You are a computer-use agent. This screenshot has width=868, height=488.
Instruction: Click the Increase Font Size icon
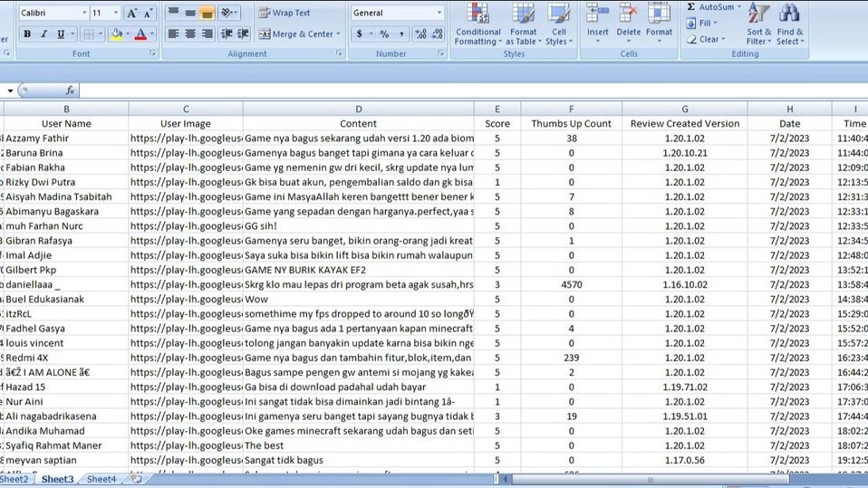point(132,13)
